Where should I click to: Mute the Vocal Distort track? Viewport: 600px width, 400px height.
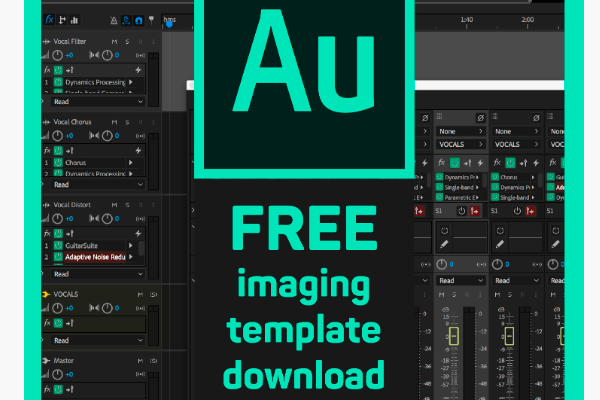click(114, 205)
